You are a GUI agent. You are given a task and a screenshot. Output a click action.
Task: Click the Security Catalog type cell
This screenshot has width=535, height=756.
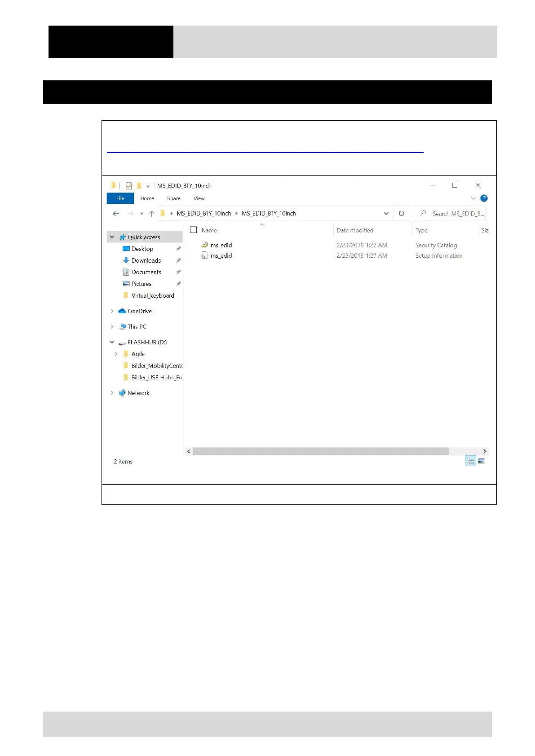(x=436, y=245)
